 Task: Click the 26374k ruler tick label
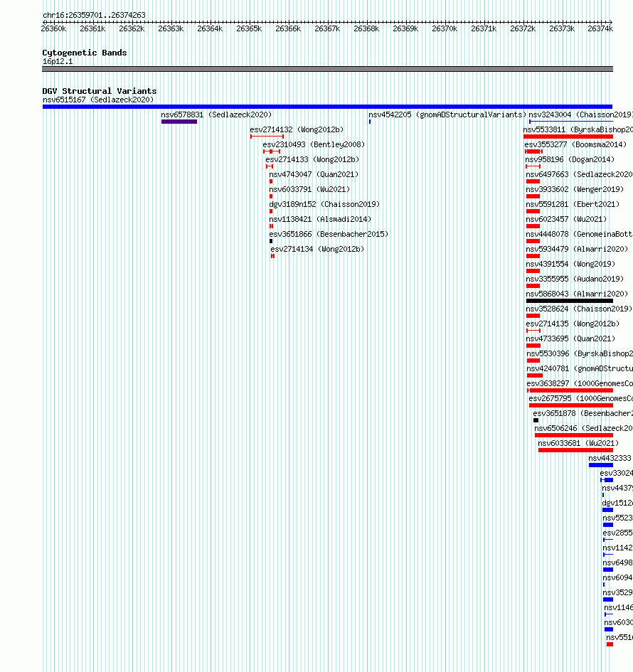pyautogui.click(x=600, y=29)
